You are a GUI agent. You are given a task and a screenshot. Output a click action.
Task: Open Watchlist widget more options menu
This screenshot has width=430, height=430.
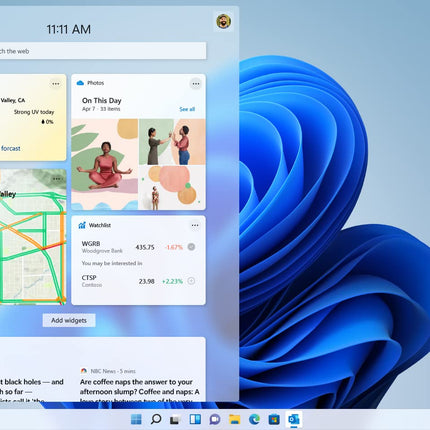[195, 226]
